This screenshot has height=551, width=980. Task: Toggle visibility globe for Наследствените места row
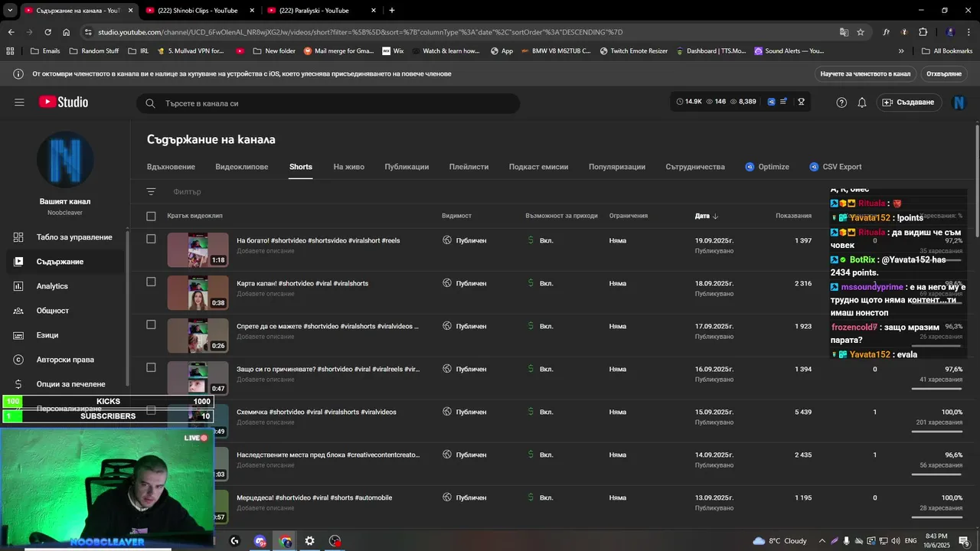click(x=447, y=455)
